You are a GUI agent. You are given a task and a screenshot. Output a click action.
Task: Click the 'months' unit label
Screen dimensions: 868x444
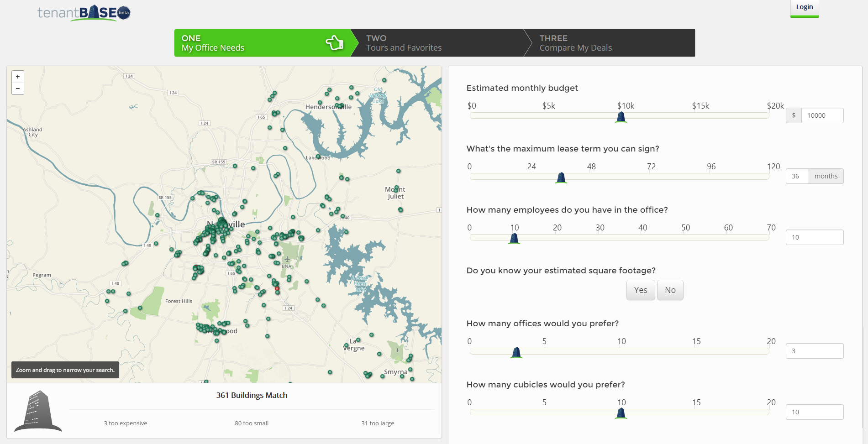[x=826, y=176]
